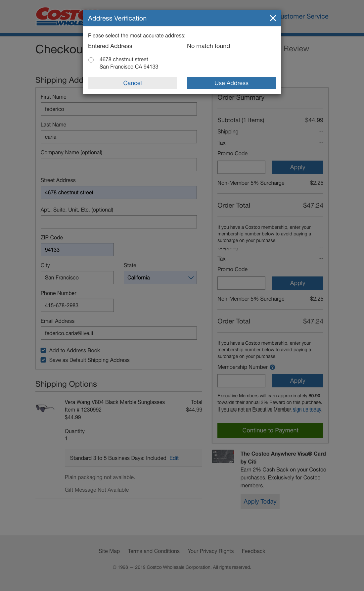Open Terms and Conditions
The height and width of the screenshot is (591, 364).
154,551
